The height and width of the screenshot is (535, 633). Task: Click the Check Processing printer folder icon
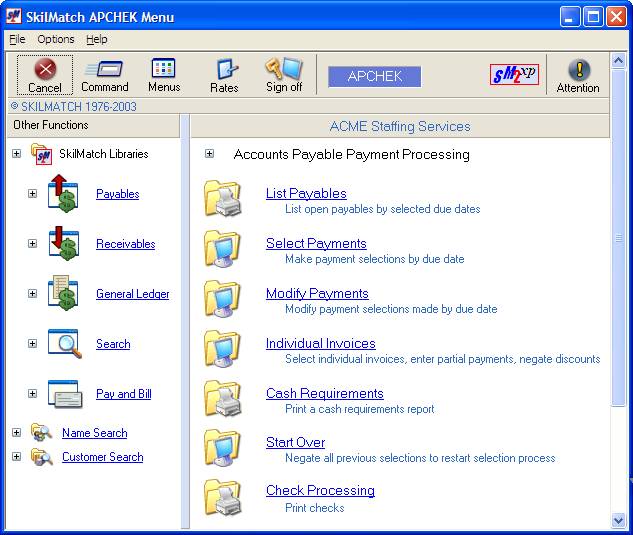(x=223, y=497)
